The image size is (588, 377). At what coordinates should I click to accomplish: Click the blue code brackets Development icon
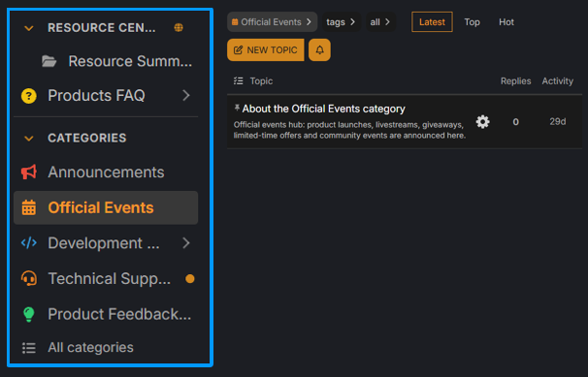[x=29, y=243]
